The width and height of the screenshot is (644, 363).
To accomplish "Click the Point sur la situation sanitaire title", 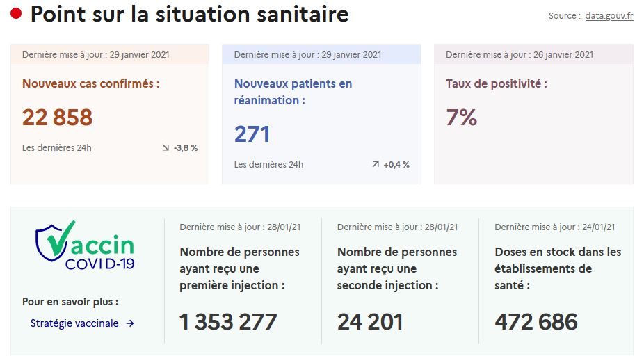I will [190, 14].
